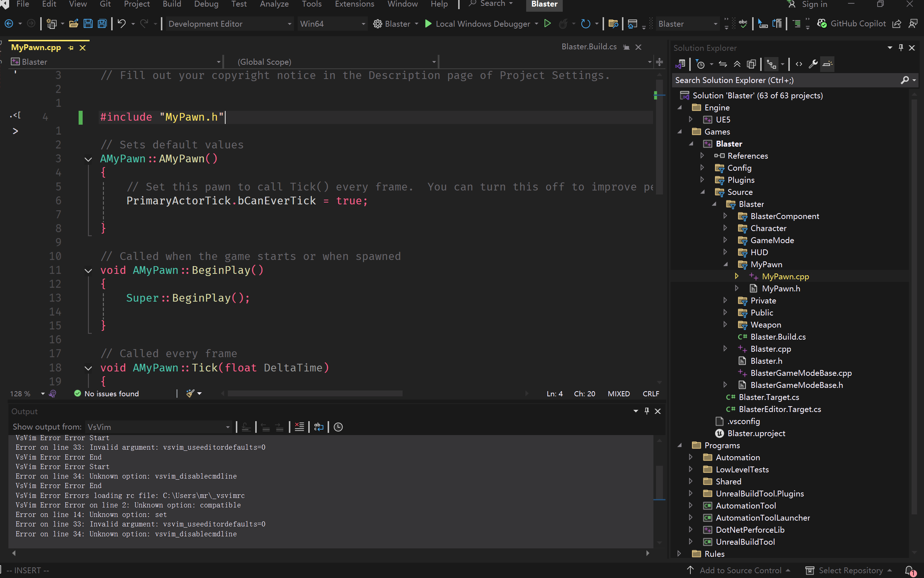Click the Pending Changes Filter clock icon
Screen dimensions: 924x578
point(700,64)
